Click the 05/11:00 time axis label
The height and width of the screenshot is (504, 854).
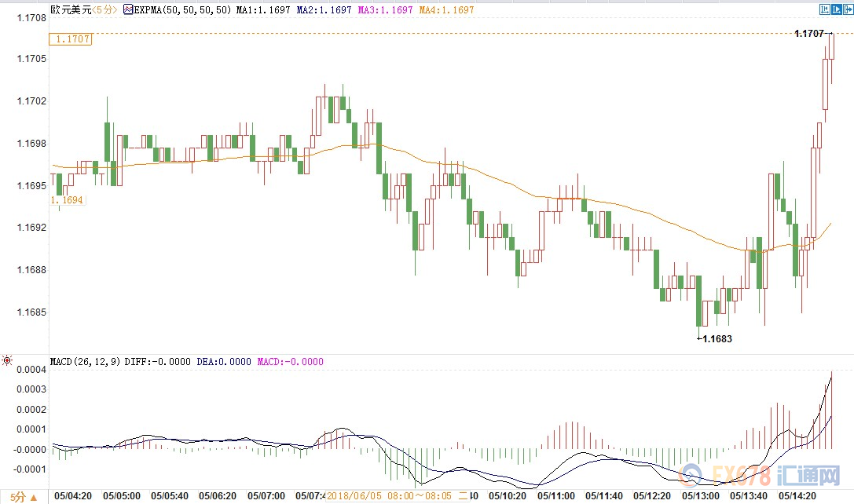coord(556,496)
